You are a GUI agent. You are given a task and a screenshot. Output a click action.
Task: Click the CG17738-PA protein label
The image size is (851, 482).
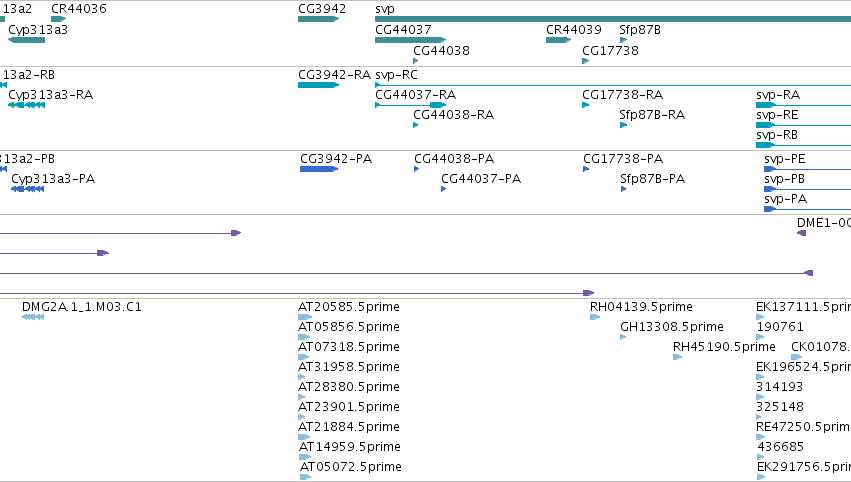tap(623, 159)
